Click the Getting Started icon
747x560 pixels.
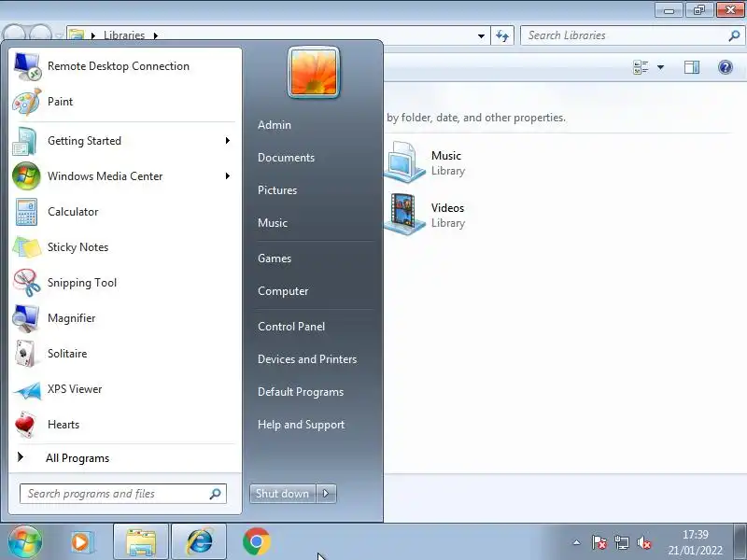pos(26,141)
